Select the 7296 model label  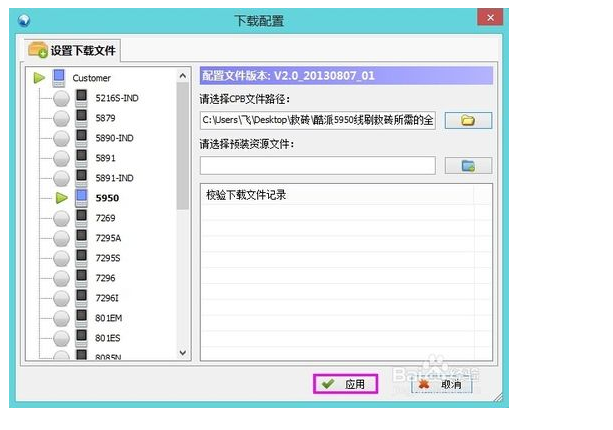(x=105, y=278)
